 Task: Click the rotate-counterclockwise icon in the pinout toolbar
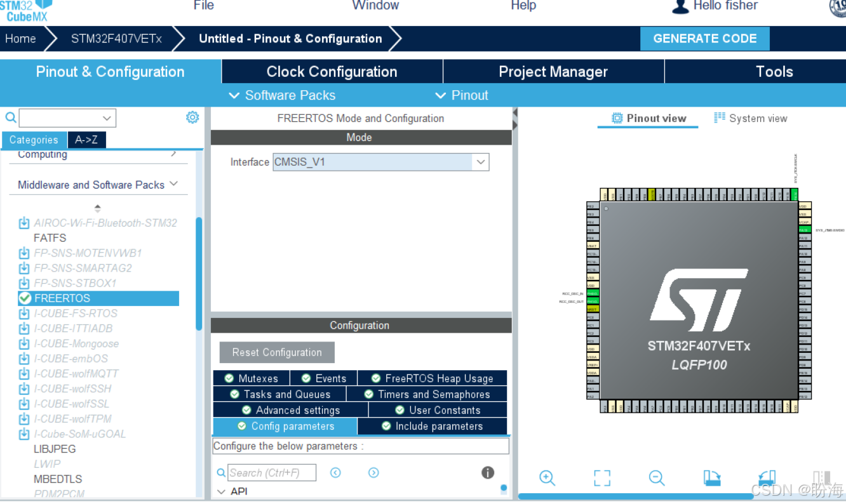(767, 478)
